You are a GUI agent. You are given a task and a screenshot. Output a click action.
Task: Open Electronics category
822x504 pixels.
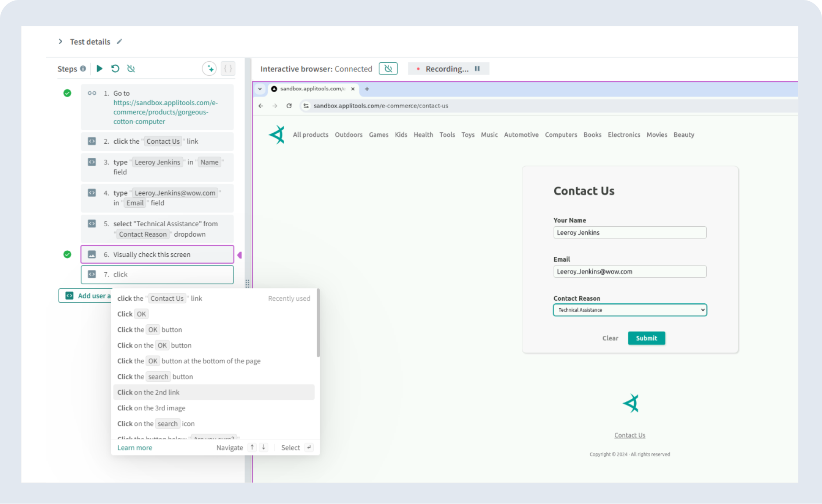[x=624, y=135]
